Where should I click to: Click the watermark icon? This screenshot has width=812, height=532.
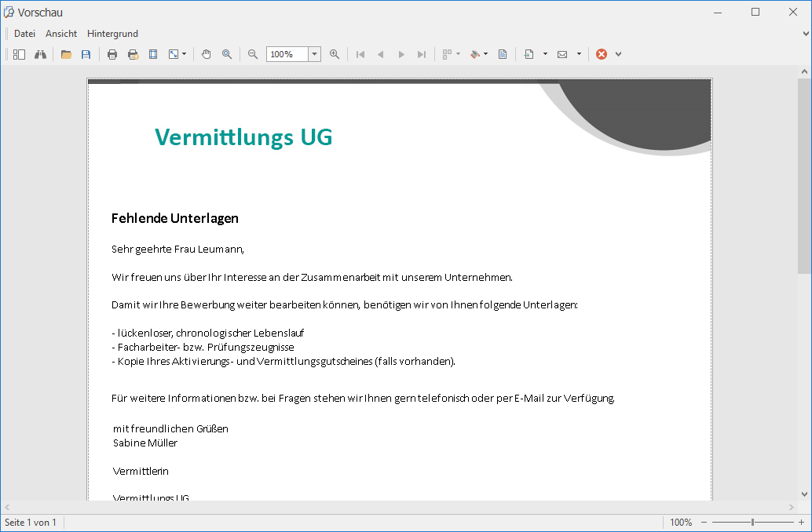[x=503, y=54]
